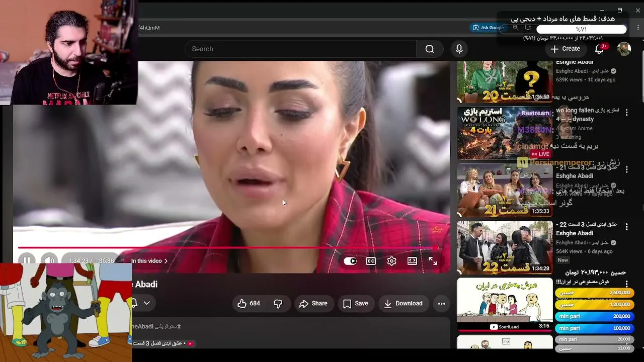Open the SooriLand cartoon video thumbnail
644x362 pixels.
tap(505, 304)
